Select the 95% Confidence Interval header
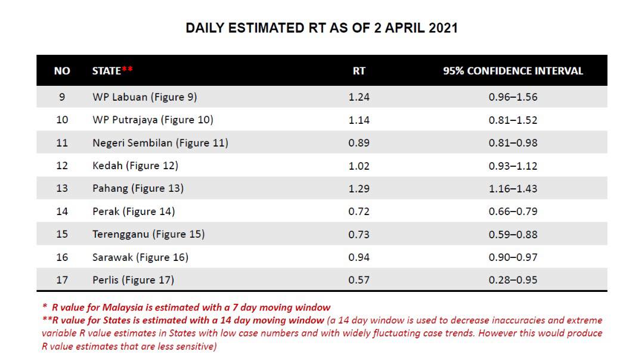 click(x=513, y=71)
